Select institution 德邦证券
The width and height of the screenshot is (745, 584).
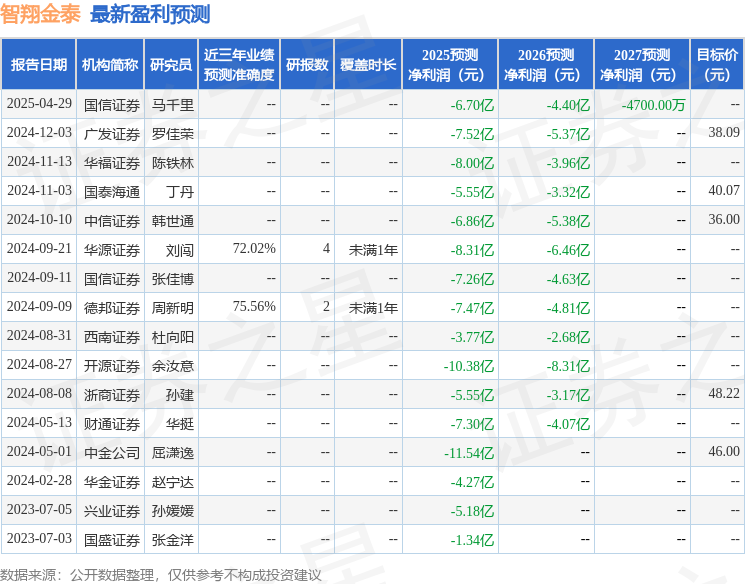coord(112,307)
